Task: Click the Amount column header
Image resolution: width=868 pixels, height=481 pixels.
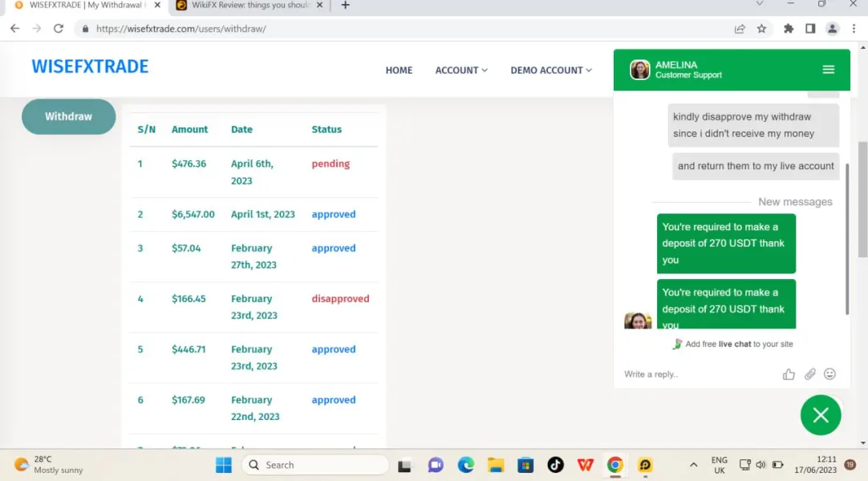Action: coord(189,129)
